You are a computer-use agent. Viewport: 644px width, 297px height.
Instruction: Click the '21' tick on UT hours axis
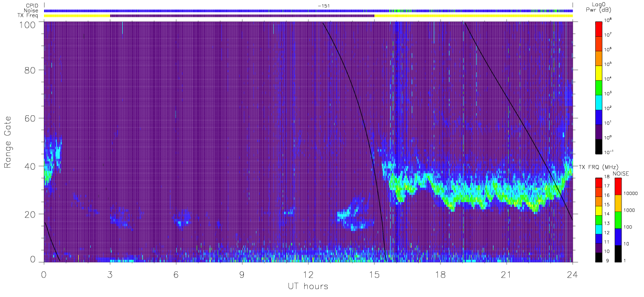[506, 274]
